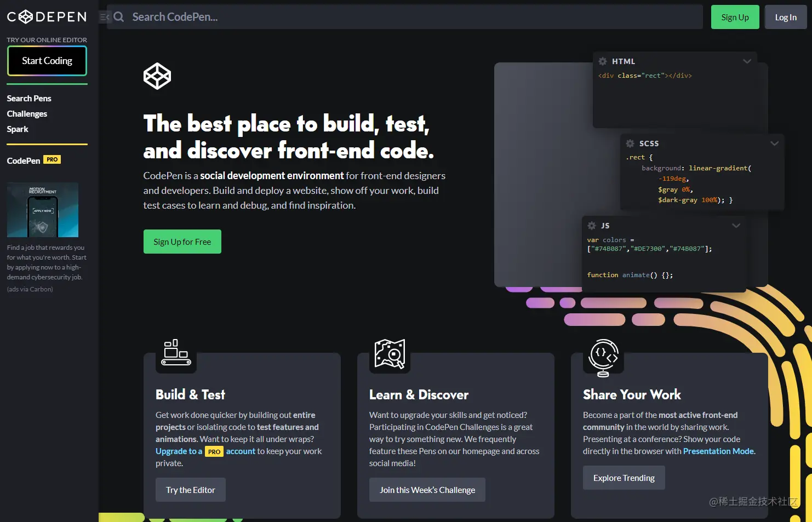This screenshot has width=812, height=522.
Task: Click the PRO badge in Build & Test text
Action: [x=214, y=452]
